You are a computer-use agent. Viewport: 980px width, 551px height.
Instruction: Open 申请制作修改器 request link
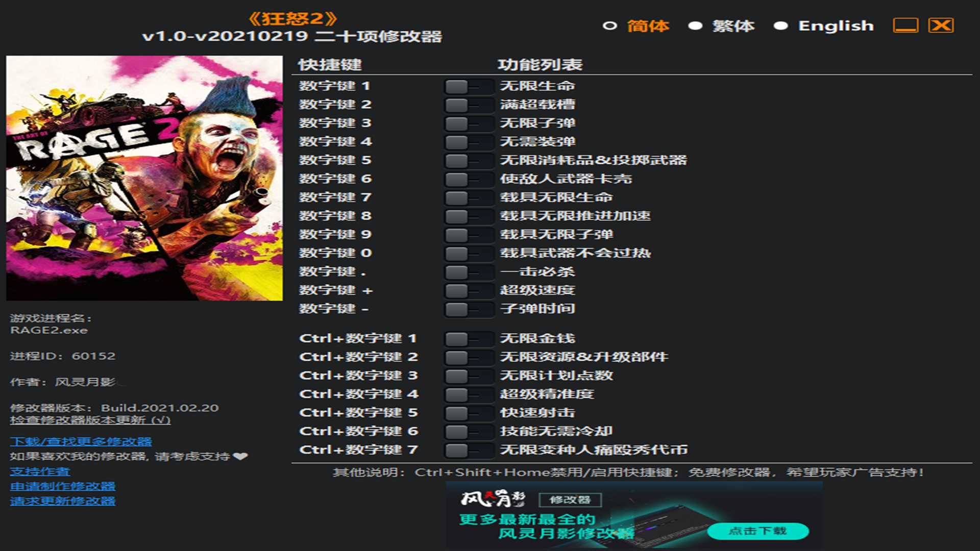tap(62, 487)
